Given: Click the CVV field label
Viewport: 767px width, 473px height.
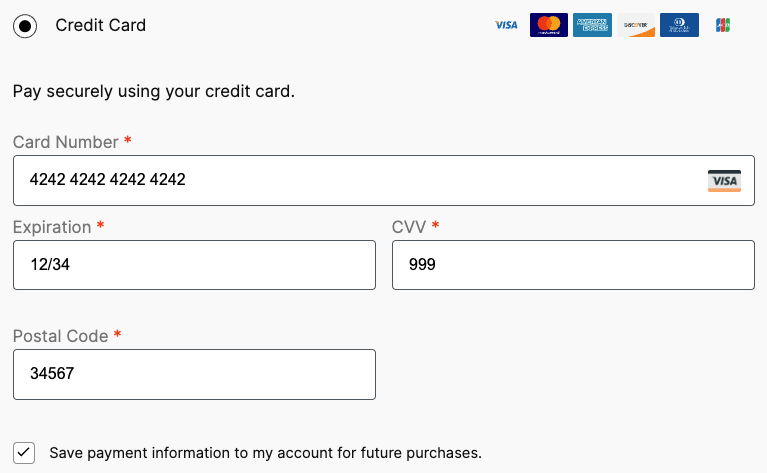Looking at the screenshot, I should coord(409,227).
